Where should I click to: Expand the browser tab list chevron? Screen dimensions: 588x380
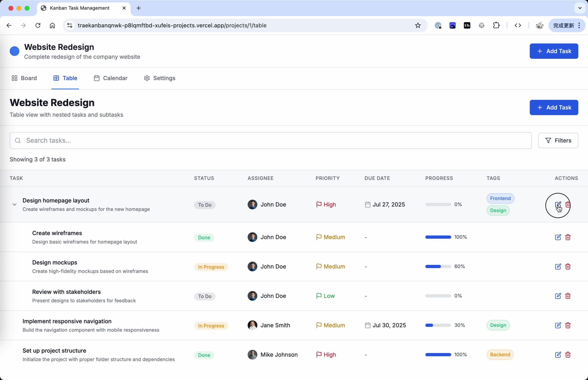point(580,8)
